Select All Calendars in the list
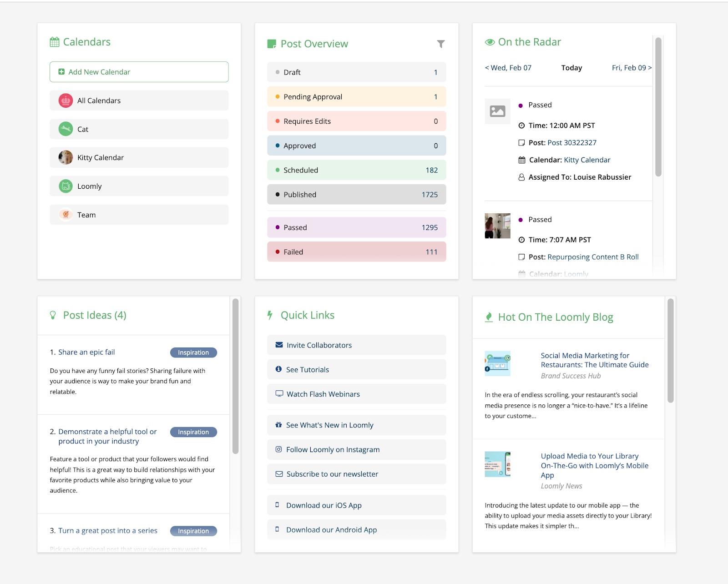Screen dimensions: 728x584 point(139,101)
